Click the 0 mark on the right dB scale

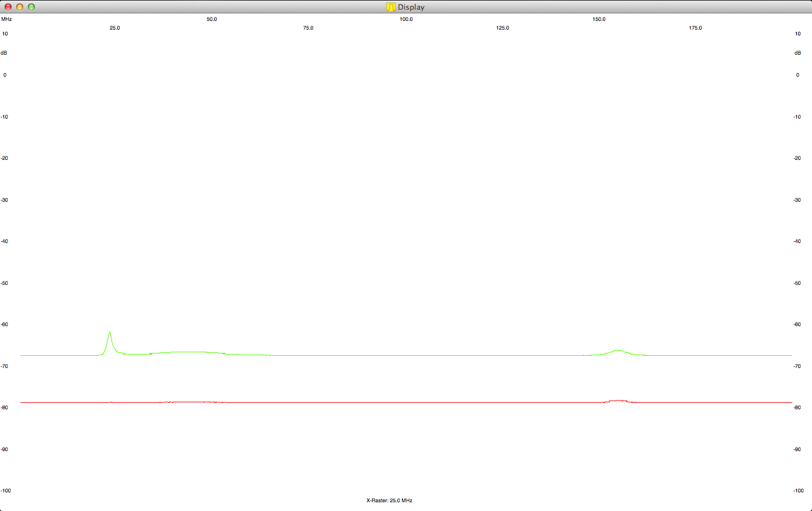pos(797,75)
